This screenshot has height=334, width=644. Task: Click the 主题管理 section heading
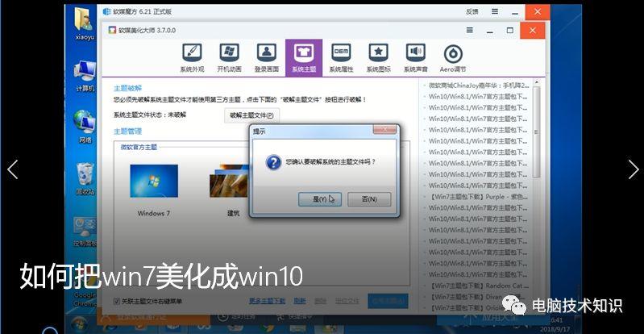point(127,132)
